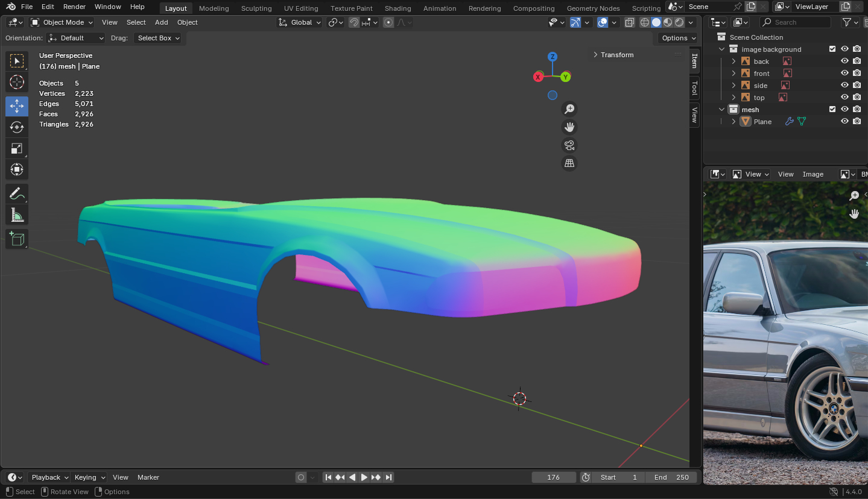
Task: Click the current frame field showing 176
Action: click(x=553, y=477)
